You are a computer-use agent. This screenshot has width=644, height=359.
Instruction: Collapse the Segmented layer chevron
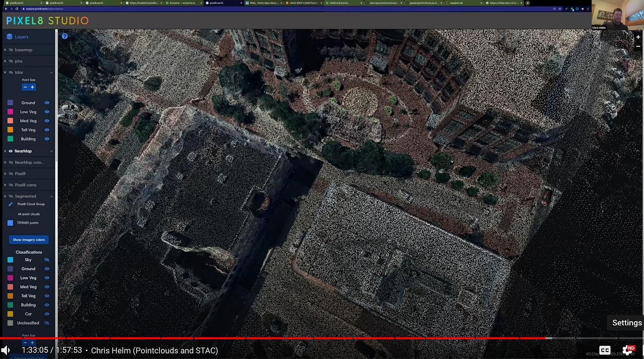point(52,196)
